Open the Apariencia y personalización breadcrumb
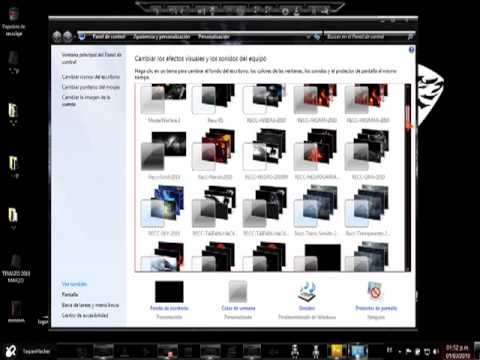Image resolution: width=480 pixels, height=360 pixels. 162,36
